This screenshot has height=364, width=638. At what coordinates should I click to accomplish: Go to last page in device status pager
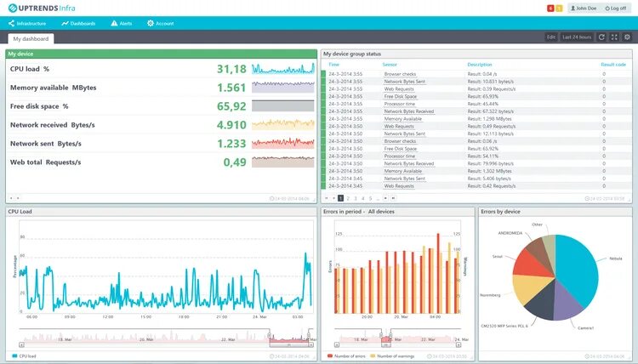pyautogui.click(x=394, y=198)
